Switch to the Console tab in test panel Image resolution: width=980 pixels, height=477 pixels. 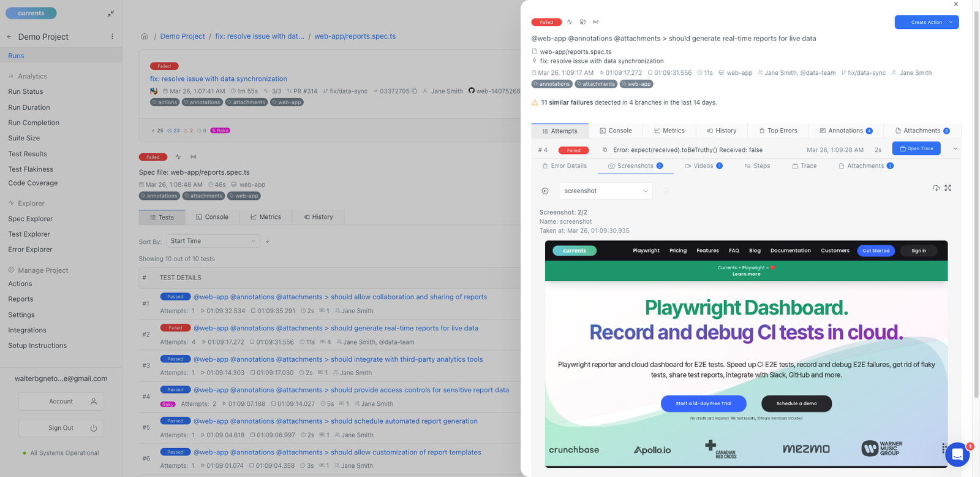click(x=616, y=131)
